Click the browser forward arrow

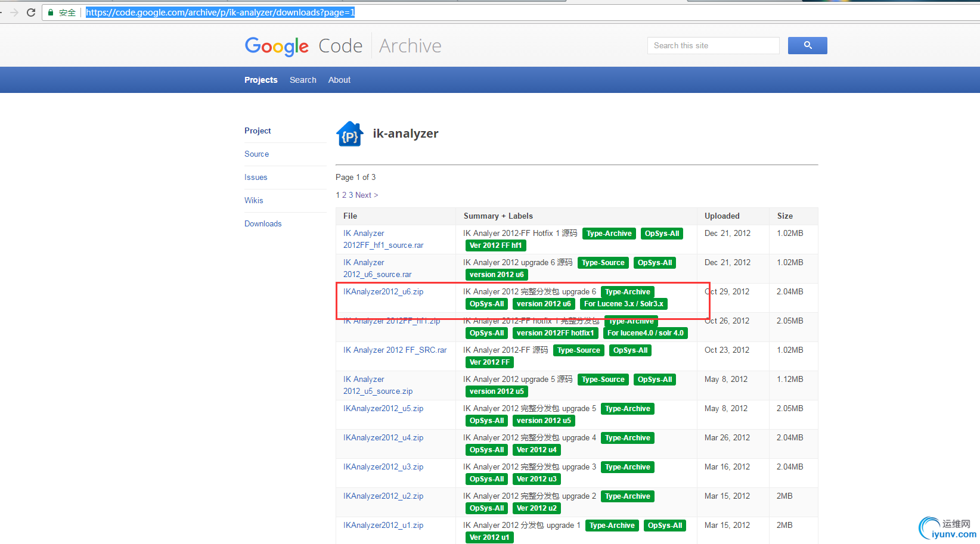click(x=14, y=13)
